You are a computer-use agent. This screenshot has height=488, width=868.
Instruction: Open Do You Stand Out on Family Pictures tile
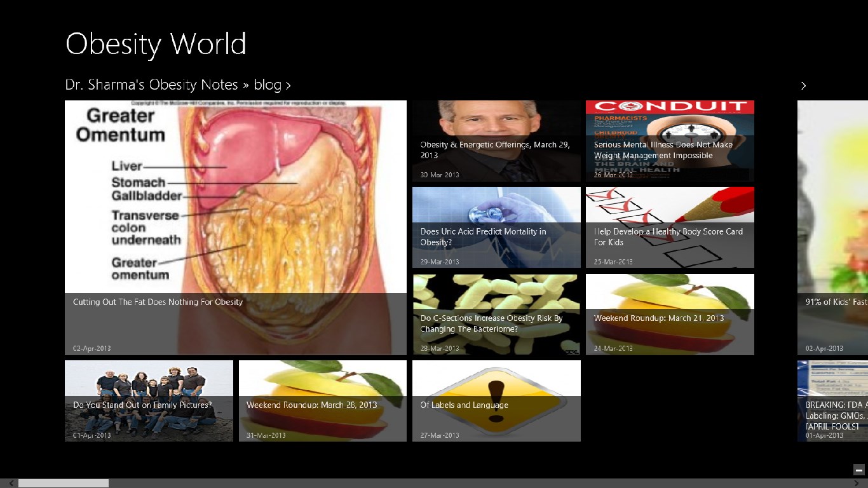(x=149, y=401)
